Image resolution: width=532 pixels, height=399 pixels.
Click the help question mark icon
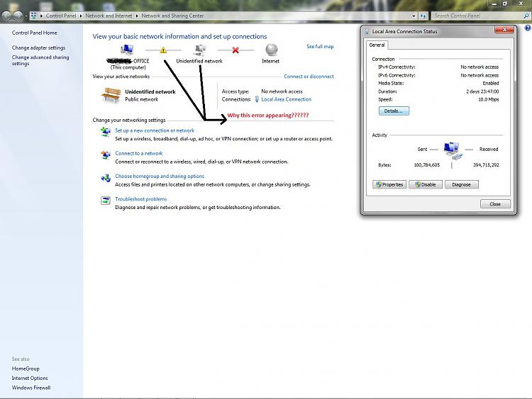528,28
